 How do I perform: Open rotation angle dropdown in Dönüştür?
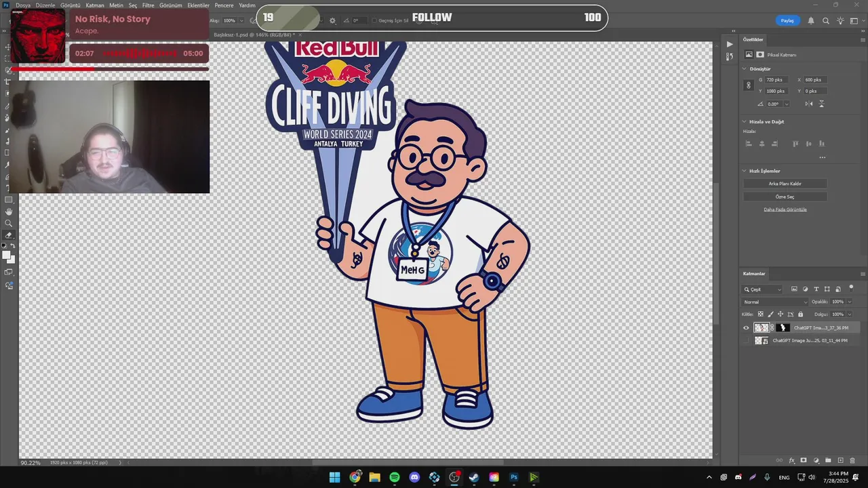pos(787,104)
